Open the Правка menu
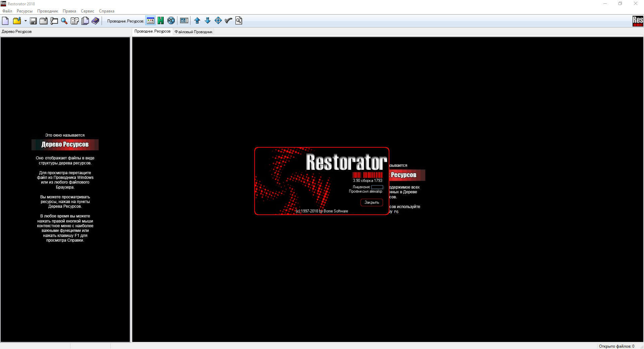The width and height of the screenshot is (644, 349). coord(69,11)
